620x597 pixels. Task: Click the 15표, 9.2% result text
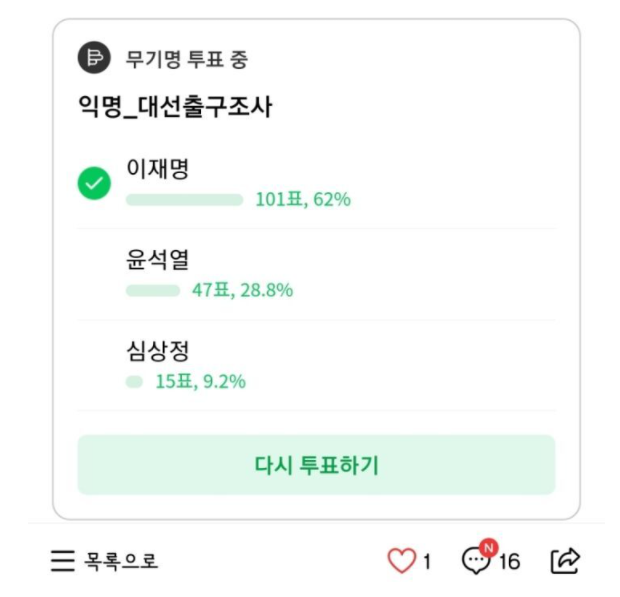pos(200,382)
